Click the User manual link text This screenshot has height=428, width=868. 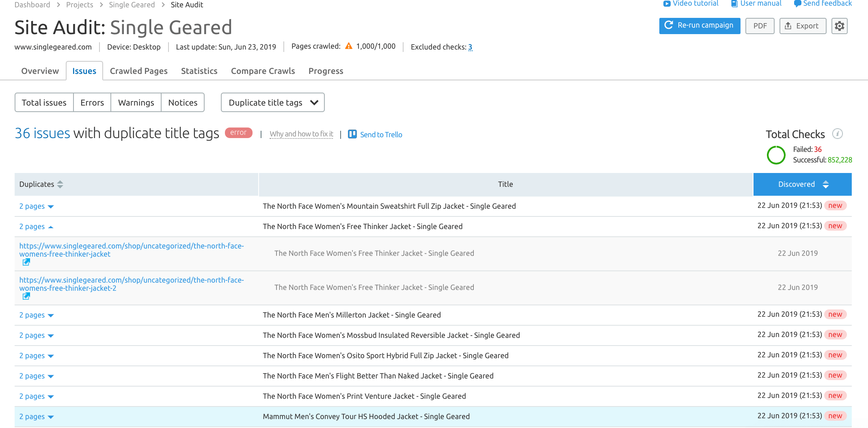pyautogui.click(x=761, y=4)
